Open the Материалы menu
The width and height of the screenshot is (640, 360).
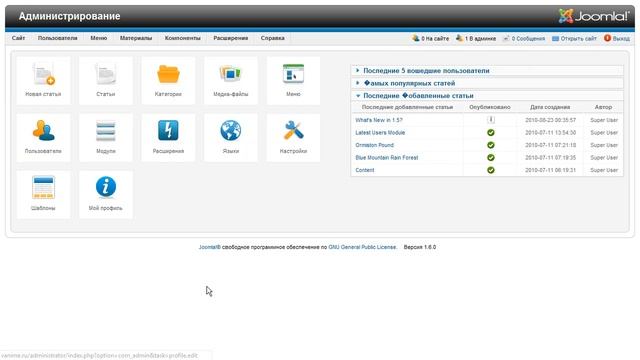(x=136, y=38)
